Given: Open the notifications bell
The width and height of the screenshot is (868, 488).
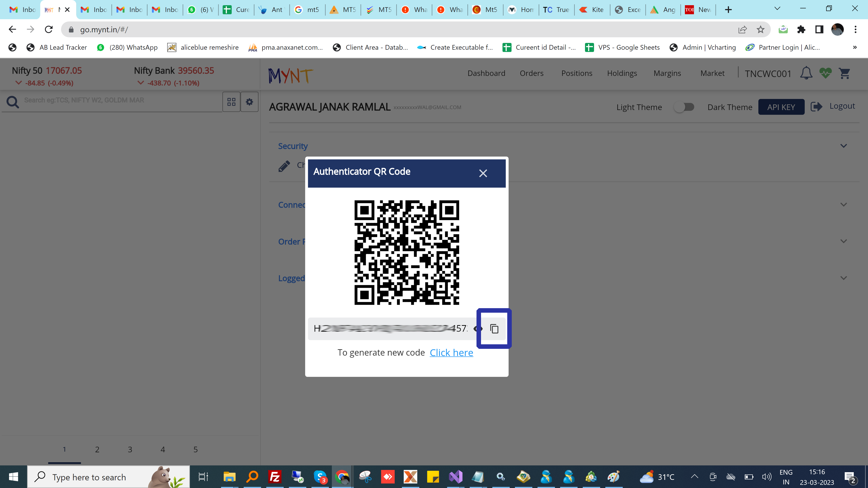Looking at the screenshot, I should 806,73.
